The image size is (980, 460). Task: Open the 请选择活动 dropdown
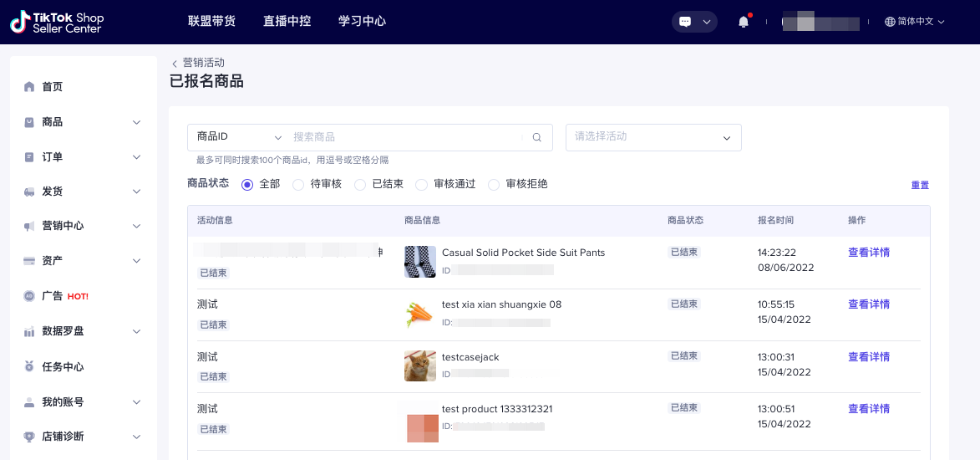click(x=653, y=137)
